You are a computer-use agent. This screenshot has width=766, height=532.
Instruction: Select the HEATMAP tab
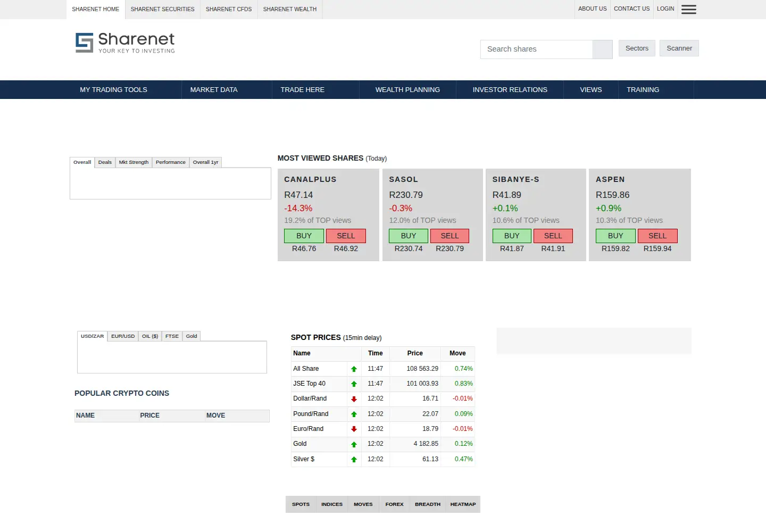tap(463, 504)
